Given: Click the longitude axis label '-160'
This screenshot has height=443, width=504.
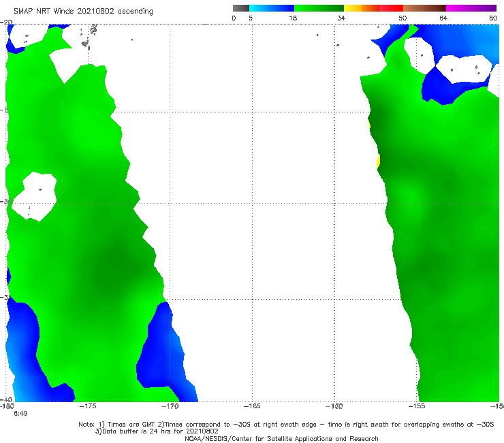Looking at the screenshot, I should click(x=334, y=406).
